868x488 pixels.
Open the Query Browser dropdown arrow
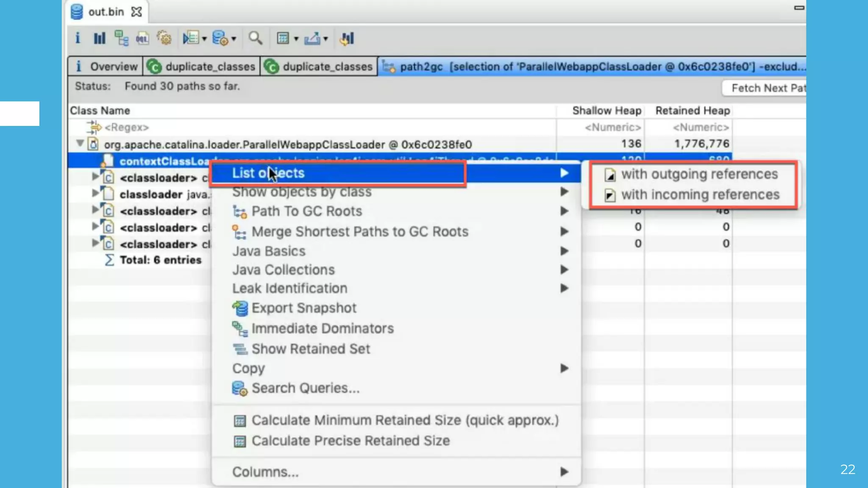(234, 39)
